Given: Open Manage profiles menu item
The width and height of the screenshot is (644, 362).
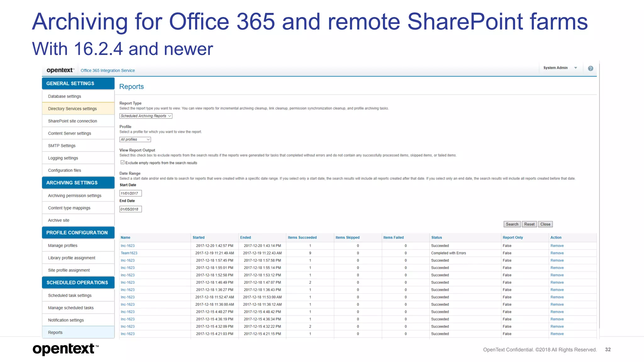Looking at the screenshot, I should pyautogui.click(x=78, y=245).
